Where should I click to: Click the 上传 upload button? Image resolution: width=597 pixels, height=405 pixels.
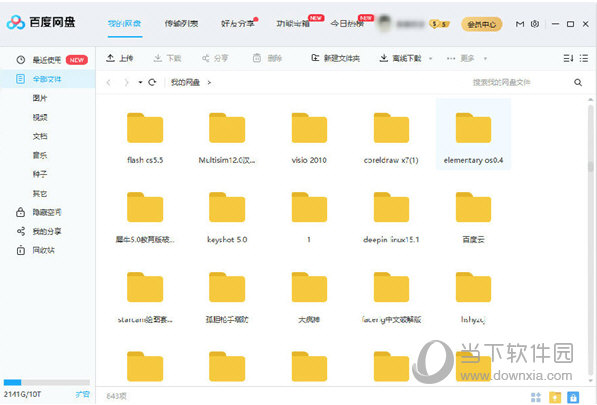point(120,58)
